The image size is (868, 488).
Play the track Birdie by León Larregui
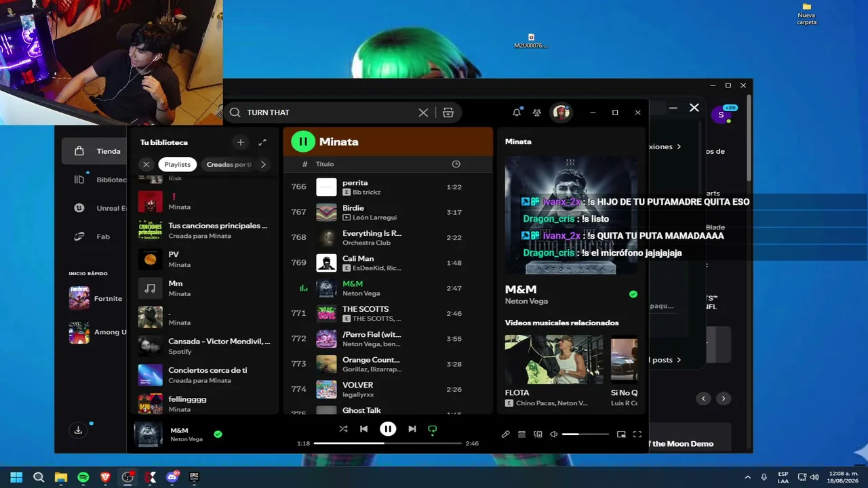pos(387,212)
